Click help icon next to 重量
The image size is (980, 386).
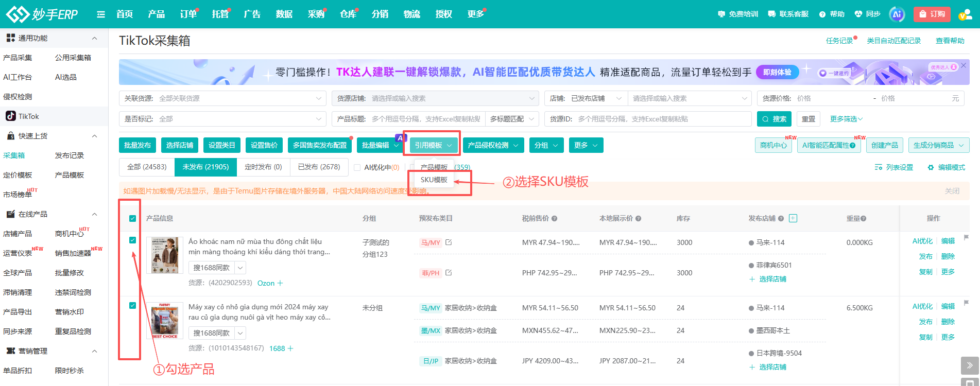click(863, 219)
